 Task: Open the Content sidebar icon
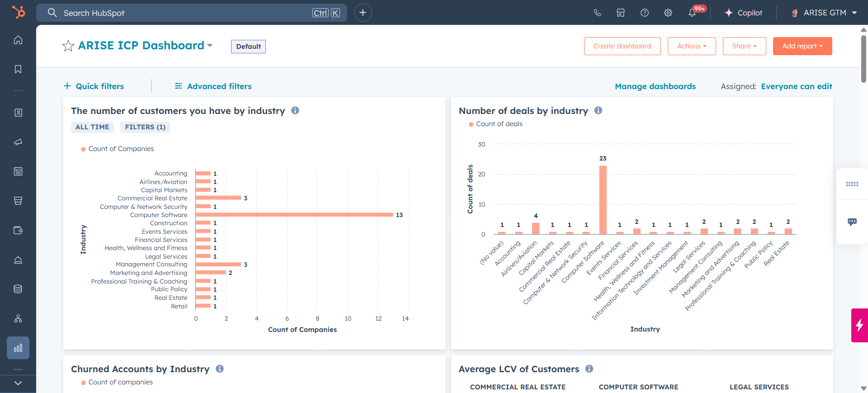coord(18,171)
